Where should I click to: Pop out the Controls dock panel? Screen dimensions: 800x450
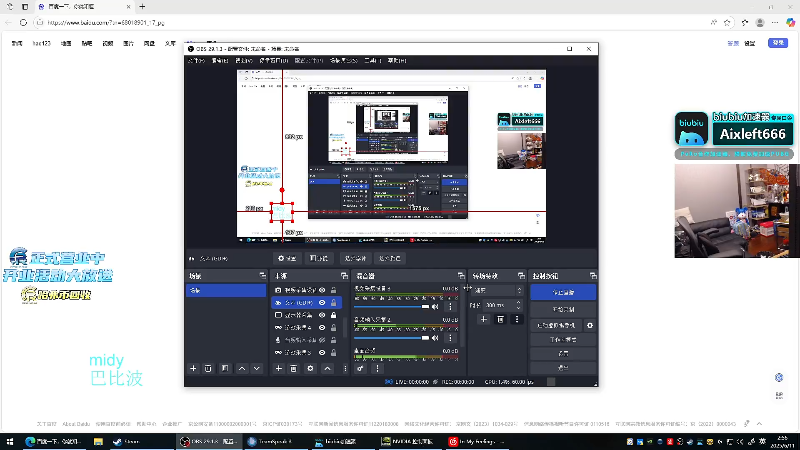click(593, 276)
